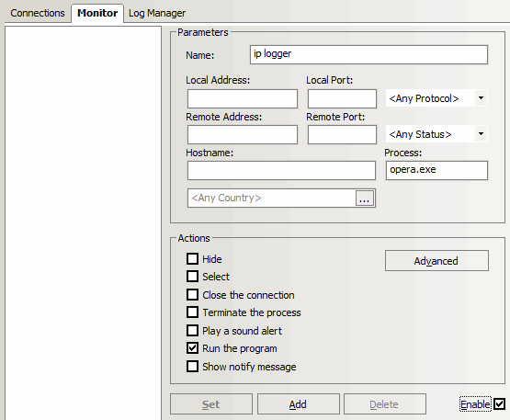
Task: Uncheck Run the program checkbox
Action: (192, 348)
